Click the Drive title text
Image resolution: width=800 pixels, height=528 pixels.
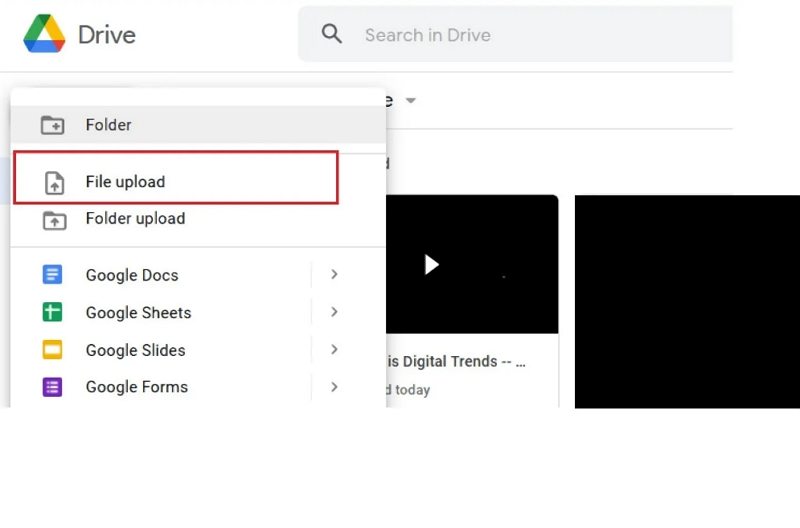pyautogui.click(x=107, y=35)
